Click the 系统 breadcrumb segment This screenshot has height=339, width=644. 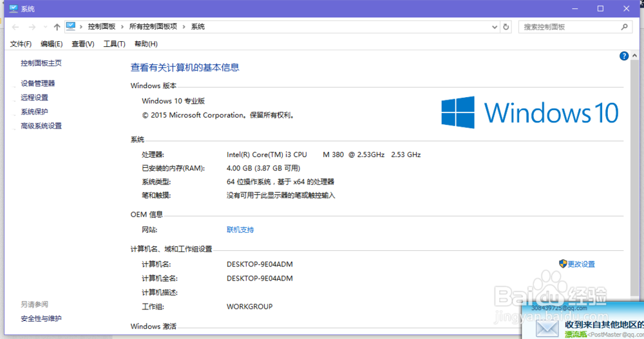coord(198,26)
